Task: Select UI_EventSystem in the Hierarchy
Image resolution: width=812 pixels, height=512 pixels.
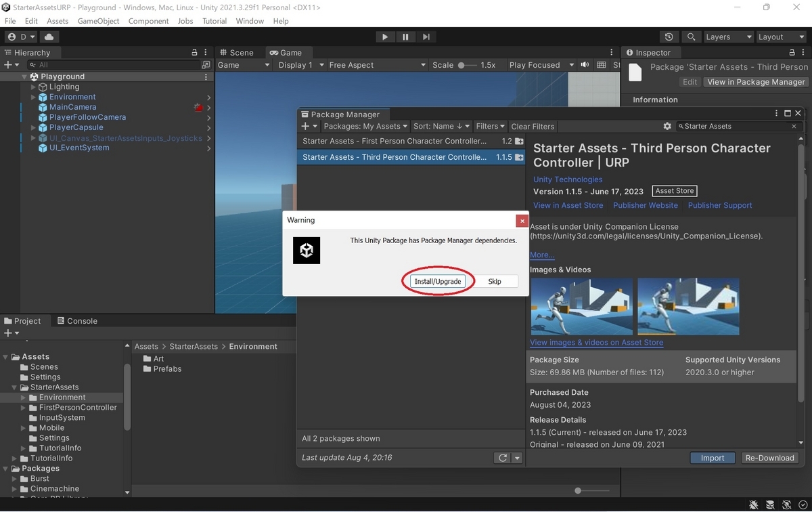Action: click(79, 148)
